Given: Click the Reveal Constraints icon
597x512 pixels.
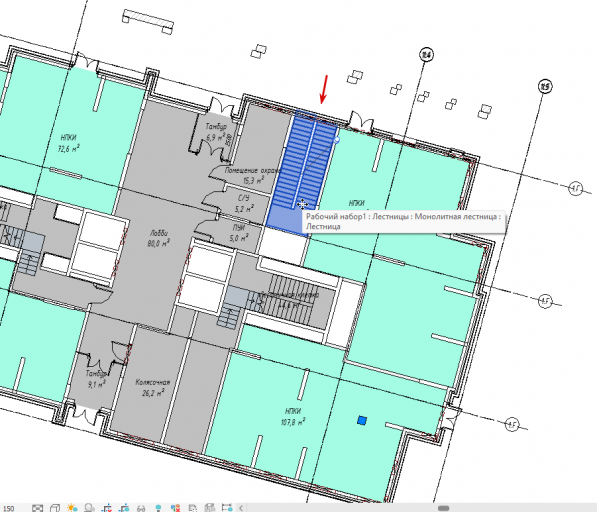Looking at the screenshot, I should coord(227,508).
